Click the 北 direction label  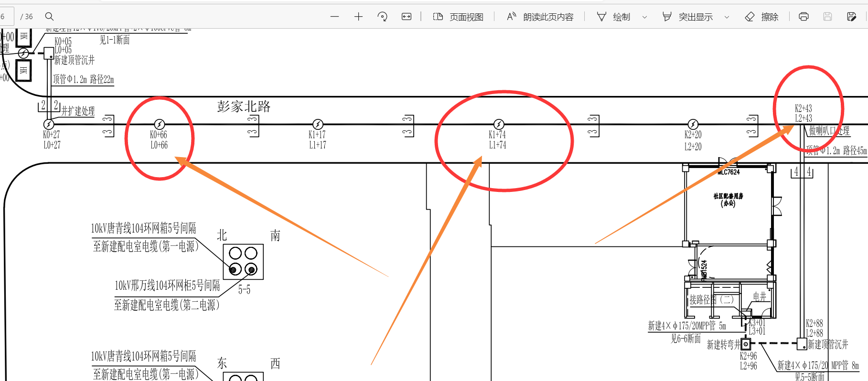pyautogui.click(x=222, y=235)
